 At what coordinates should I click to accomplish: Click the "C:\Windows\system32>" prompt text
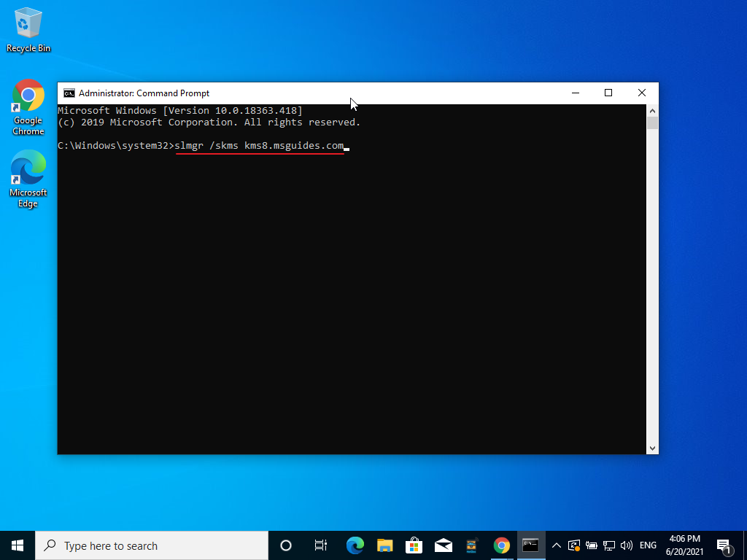[116, 146]
